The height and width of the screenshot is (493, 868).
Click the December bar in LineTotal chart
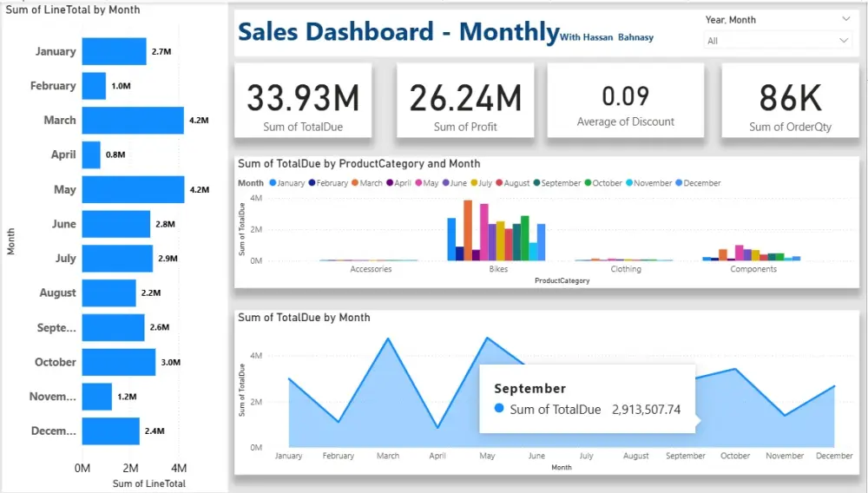[111, 431]
